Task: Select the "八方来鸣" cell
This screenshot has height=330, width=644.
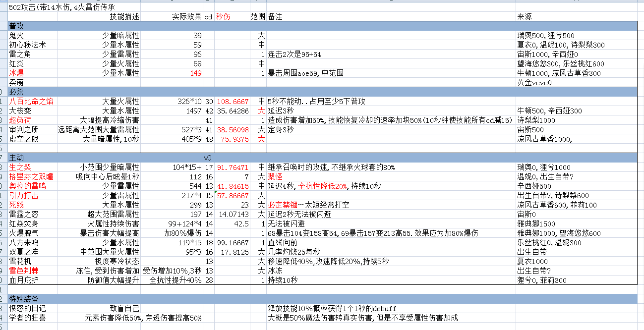Action: [23, 242]
